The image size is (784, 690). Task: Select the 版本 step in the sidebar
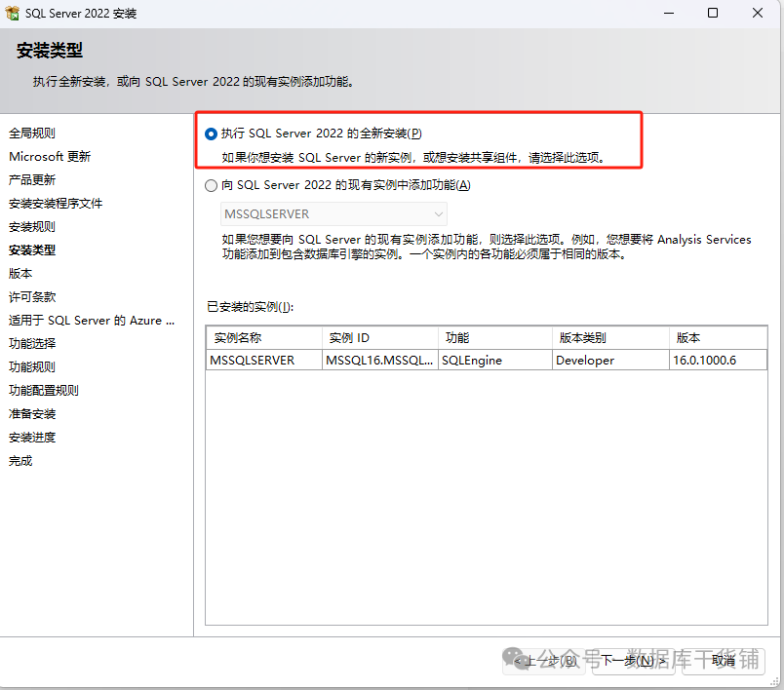(x=20, y=273)
